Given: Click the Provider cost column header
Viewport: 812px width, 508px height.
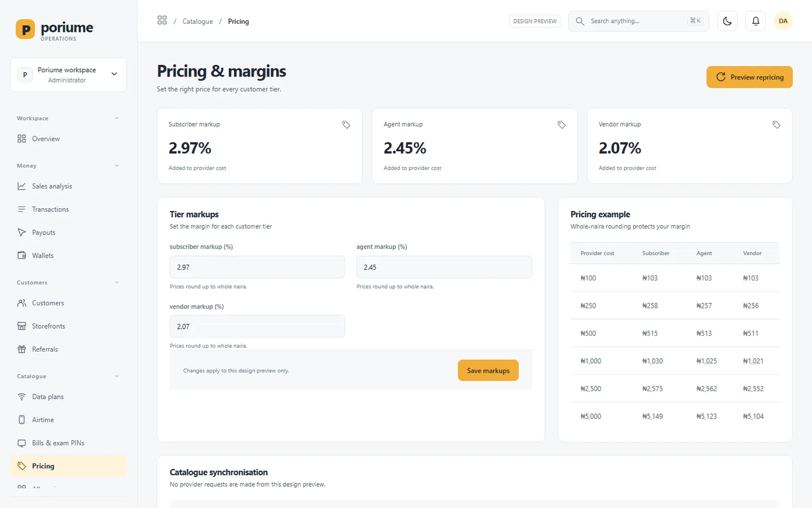Looking at the screenshot, I should [597, 253].
